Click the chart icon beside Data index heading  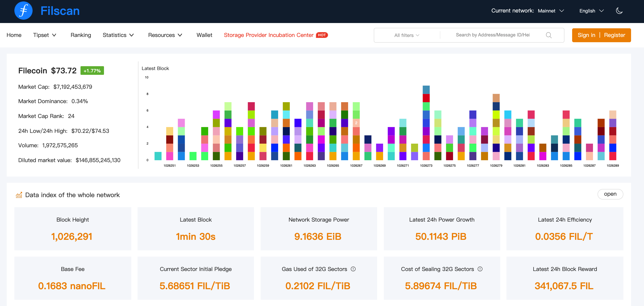19,195
